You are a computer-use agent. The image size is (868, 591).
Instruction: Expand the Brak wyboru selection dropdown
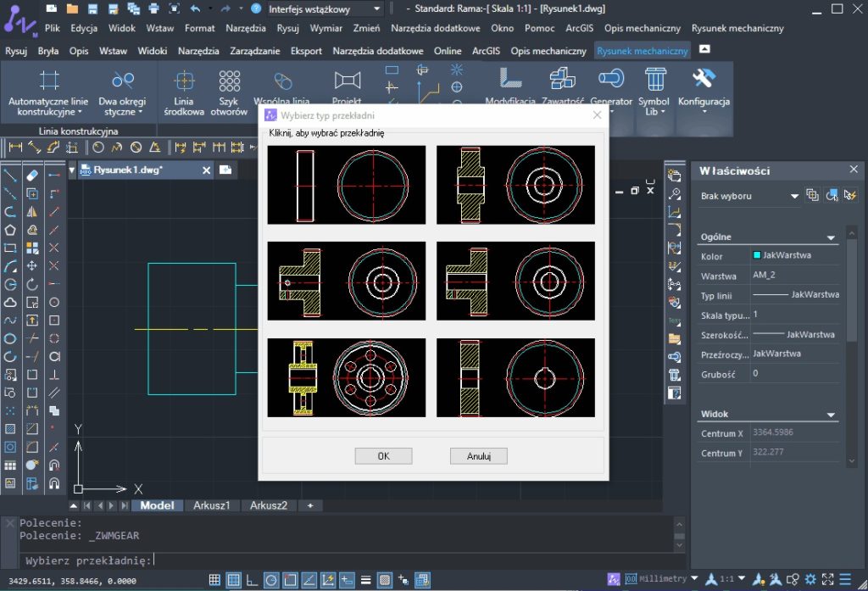pyautogui.click(x=794, y=196)
